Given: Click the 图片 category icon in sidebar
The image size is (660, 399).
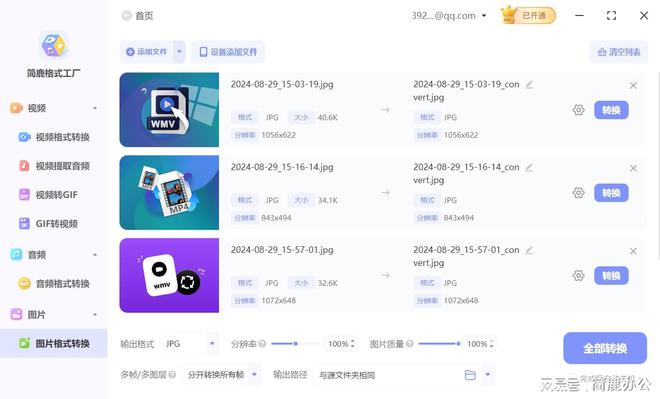Looking at the screenshot, I should pyautogui.click(x=16, y=314).
